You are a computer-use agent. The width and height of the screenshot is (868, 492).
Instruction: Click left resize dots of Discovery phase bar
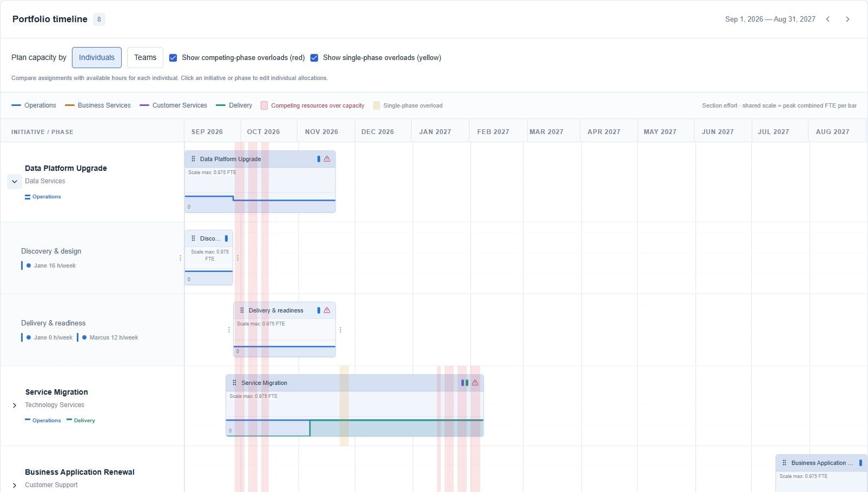(180, 258)
